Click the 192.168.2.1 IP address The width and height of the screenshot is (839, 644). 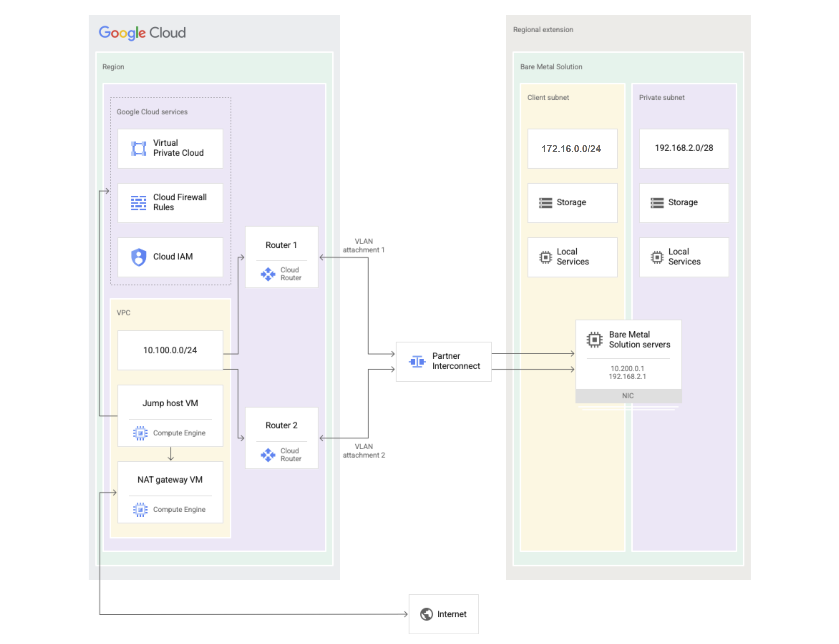click(627, 376)
